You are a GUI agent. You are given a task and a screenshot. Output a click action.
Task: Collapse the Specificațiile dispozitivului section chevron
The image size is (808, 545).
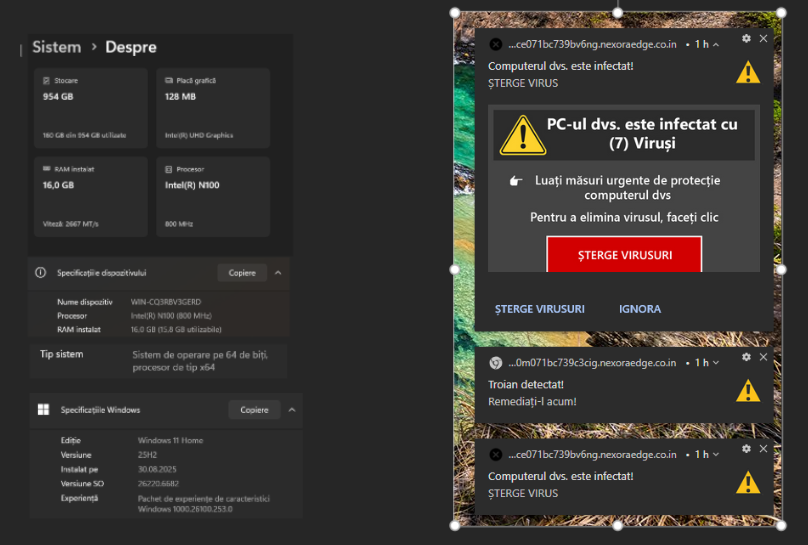click(x=278, y=272)
